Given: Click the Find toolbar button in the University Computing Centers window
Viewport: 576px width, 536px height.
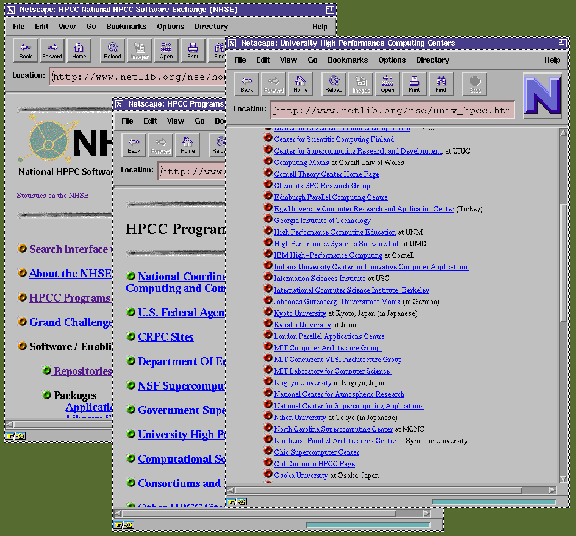Looking at the screenshot, I should (441, 84).
